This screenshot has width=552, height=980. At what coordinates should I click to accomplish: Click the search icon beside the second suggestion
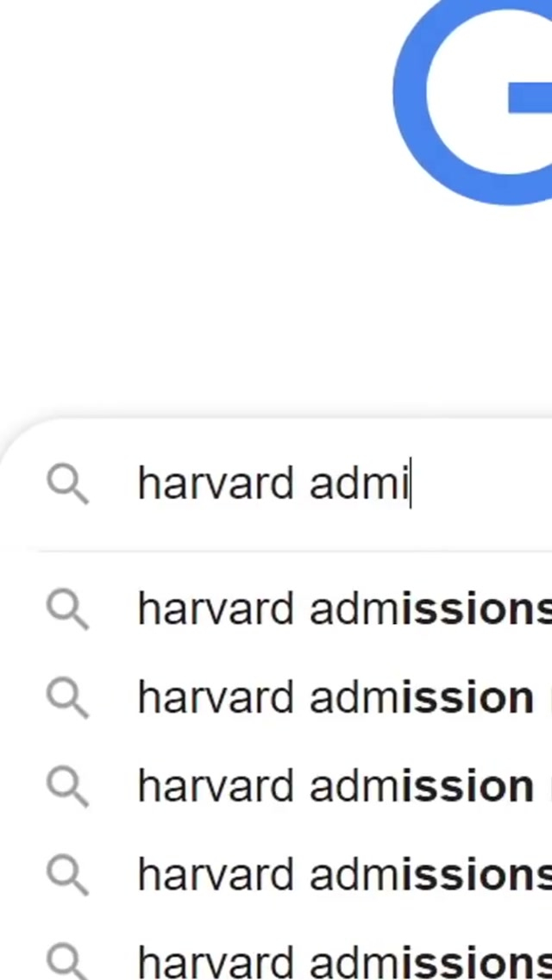(67, 697)
